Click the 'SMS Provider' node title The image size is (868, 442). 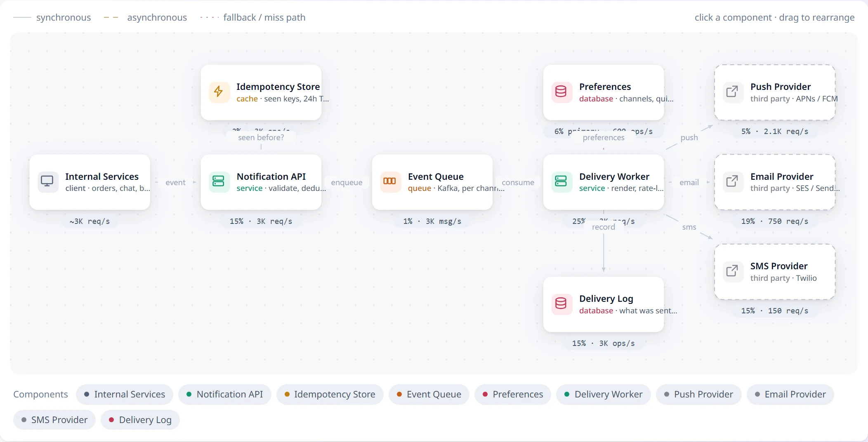point(779,266)
